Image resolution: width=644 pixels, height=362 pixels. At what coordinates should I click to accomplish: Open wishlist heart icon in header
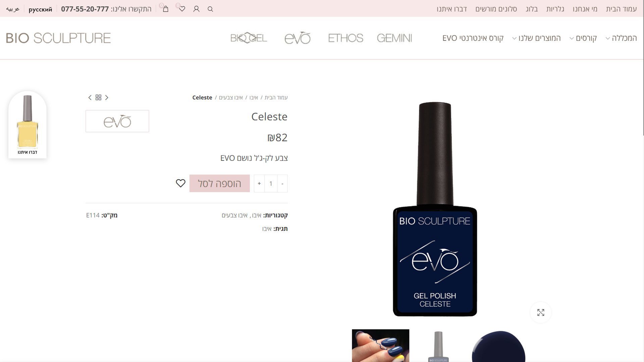pos(182,9)
